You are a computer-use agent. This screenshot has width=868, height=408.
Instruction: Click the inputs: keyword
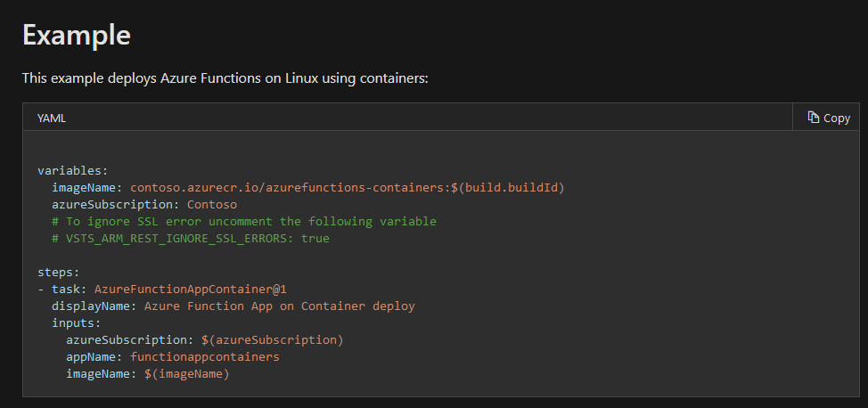tap(77, 323)
